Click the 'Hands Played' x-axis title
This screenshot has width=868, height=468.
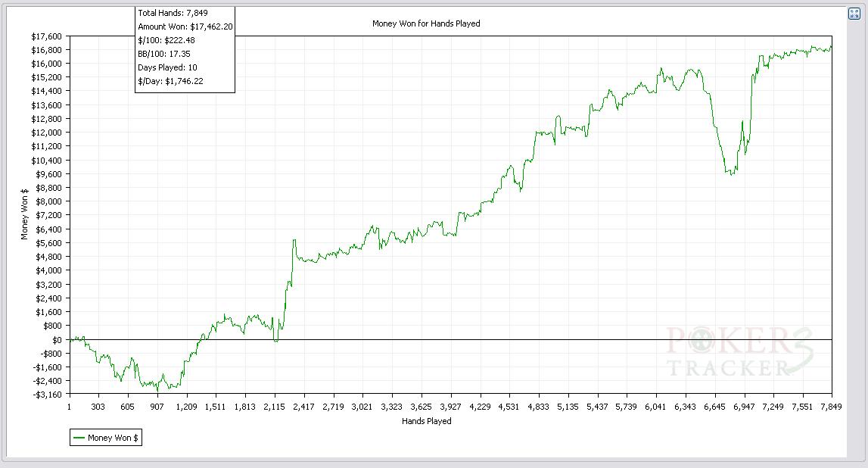pyautogui.click(x=426, y=421)
